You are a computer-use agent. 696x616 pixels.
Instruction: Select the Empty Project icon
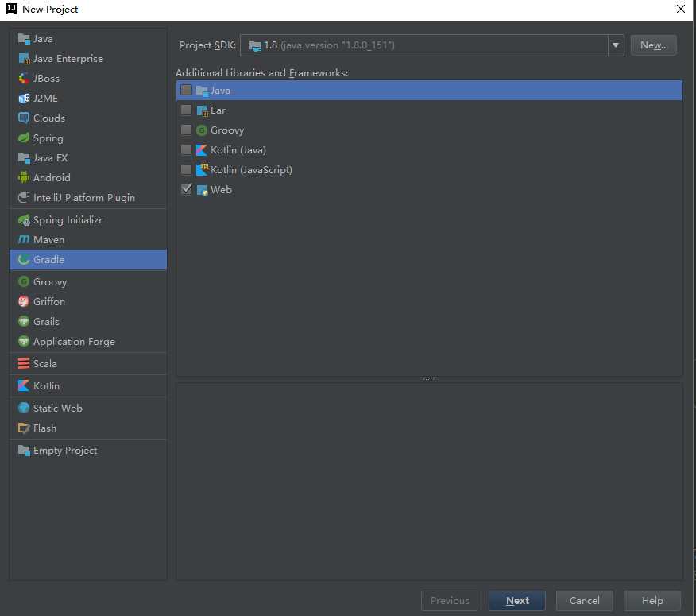(x=24, y=451)
